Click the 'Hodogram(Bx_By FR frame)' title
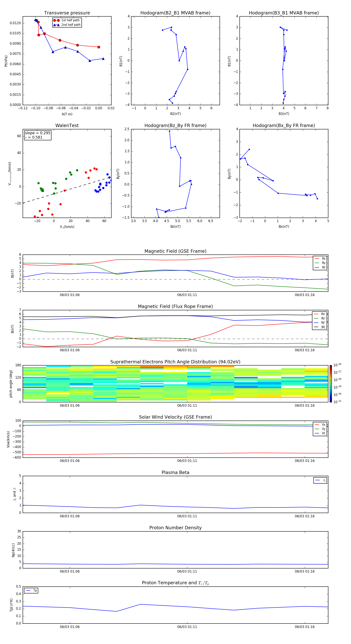This screenshot has height=644, width=351. (284, 125)
